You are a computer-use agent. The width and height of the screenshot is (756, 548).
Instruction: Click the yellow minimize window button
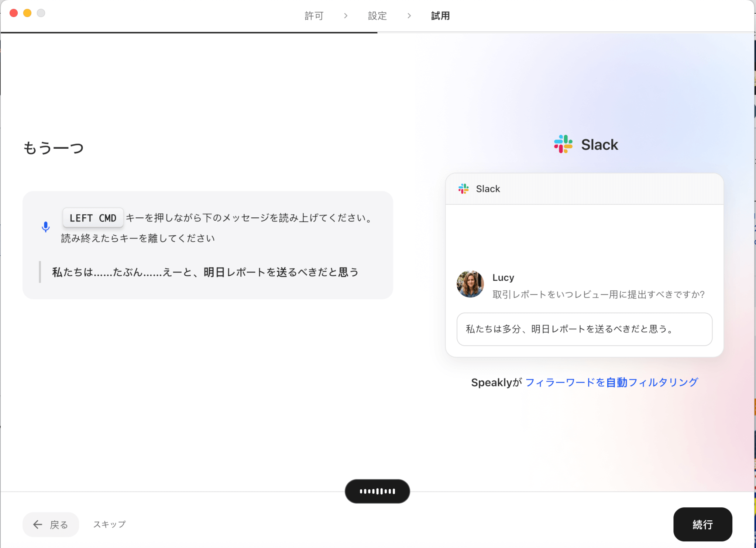(27, 13)
